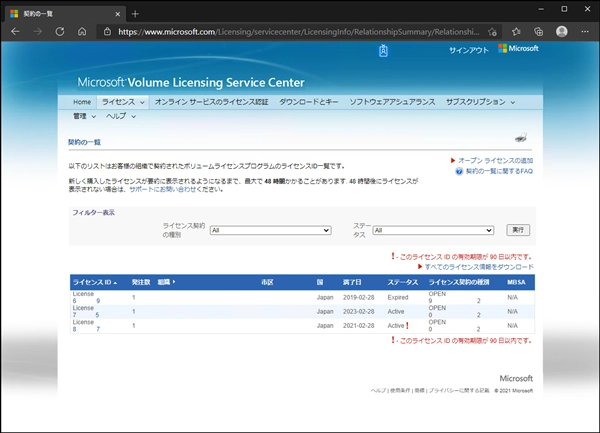Viewport: 600px width, 433px height.
Task: Click the ステータス column header
Action: [x=403, y=282]
